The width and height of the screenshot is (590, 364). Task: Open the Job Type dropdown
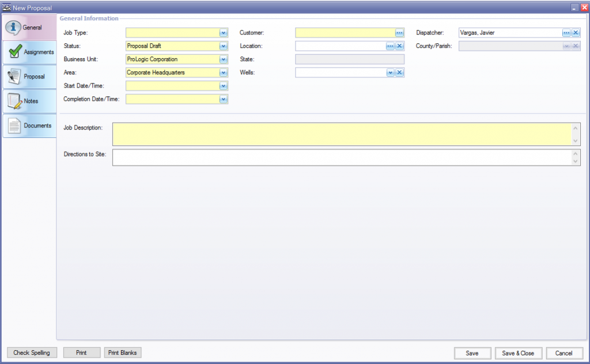coord(224,32)
